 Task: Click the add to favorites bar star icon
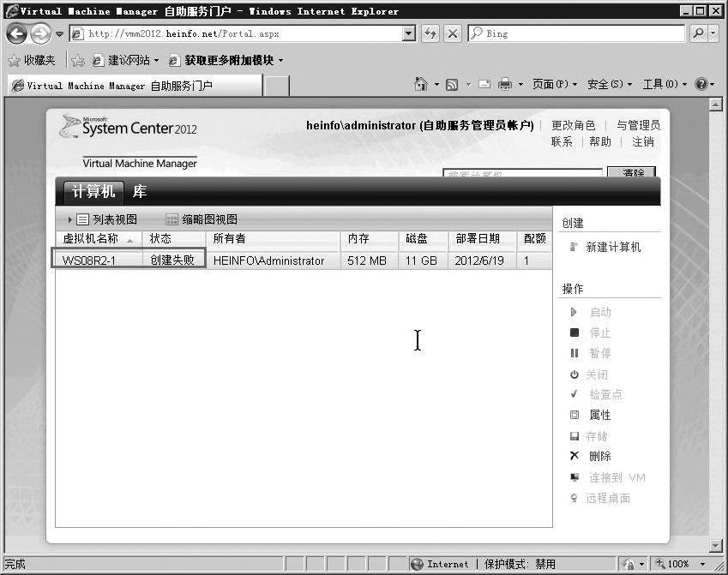click(x=78, y=60)
